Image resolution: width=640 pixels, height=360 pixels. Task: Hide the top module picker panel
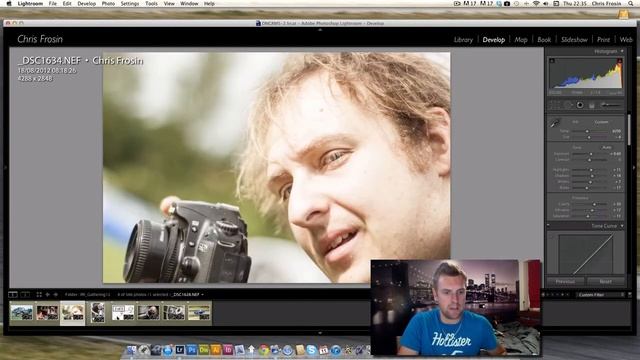320,30
